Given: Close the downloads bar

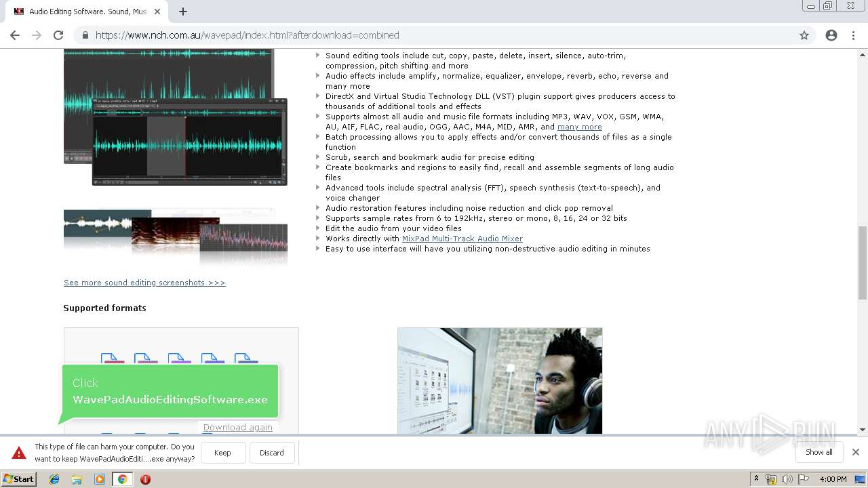Looking at the screenshot, I should point(856,452).
